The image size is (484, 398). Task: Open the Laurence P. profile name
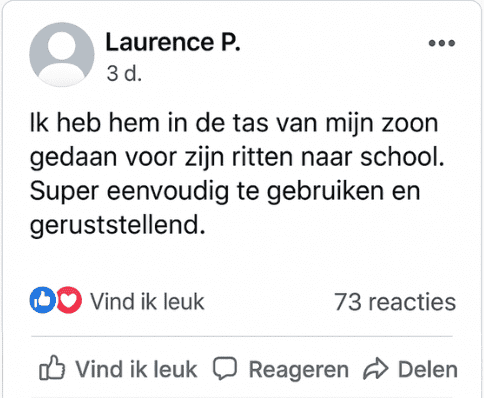173,43
